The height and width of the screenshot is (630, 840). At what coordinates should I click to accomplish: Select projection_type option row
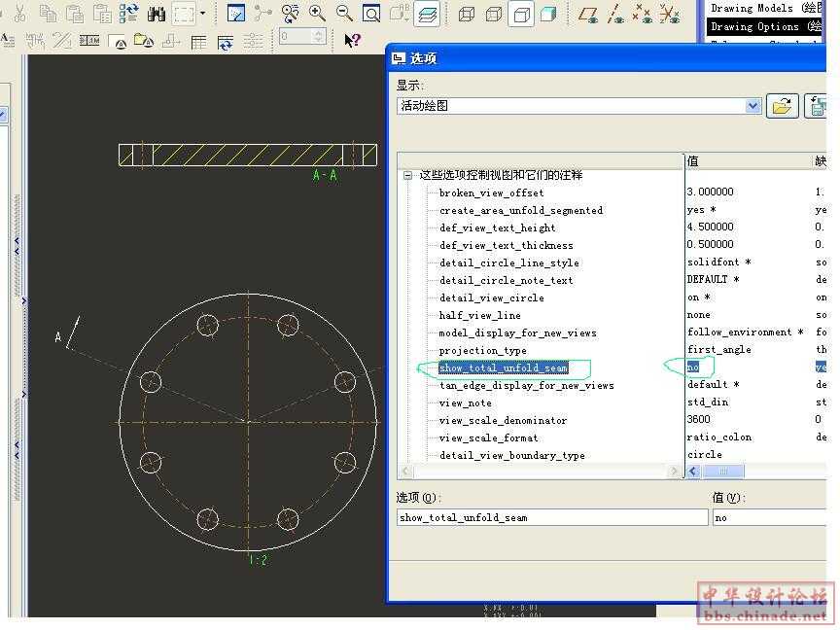click(482, 350)
